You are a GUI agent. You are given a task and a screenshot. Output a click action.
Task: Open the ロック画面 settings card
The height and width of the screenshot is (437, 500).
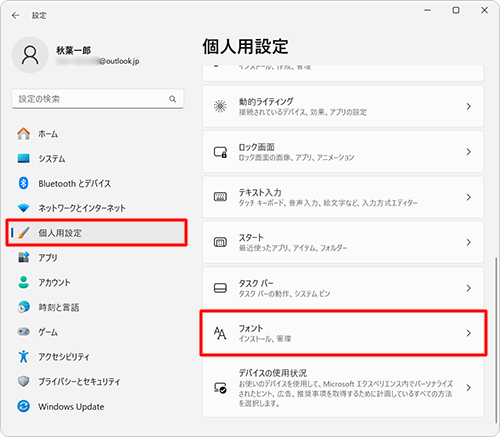[x=343, y=152]
